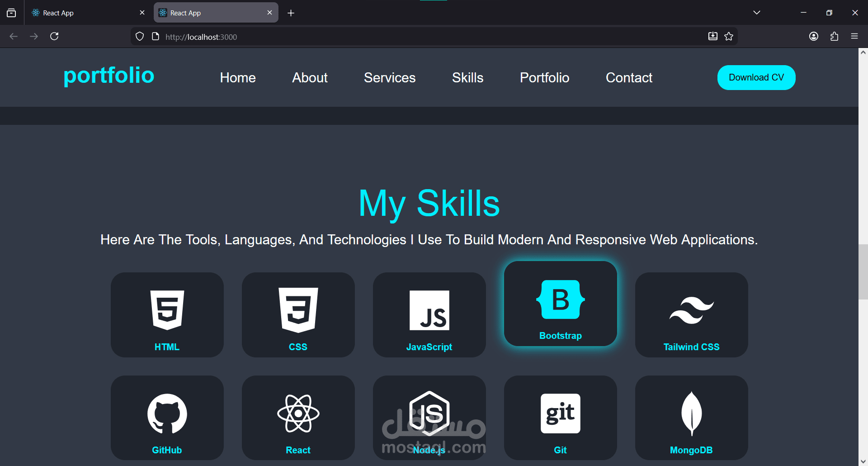Viewport: 868px width, 466px height.
Task: Go to Contact nav link
Action: (x=629, y=78)
